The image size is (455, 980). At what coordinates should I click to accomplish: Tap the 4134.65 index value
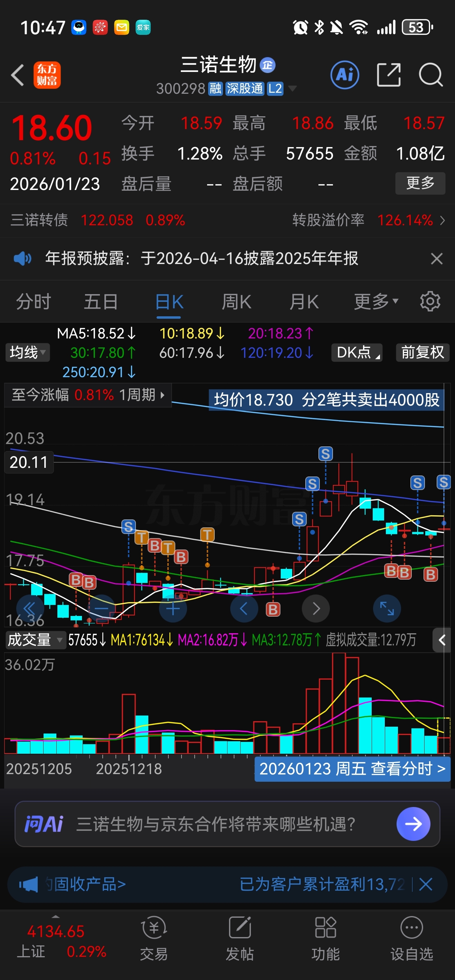(56, 932)
